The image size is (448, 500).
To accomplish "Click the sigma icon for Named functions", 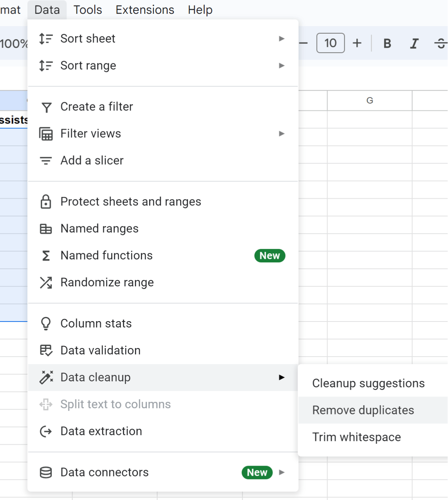I will [46, 256].
